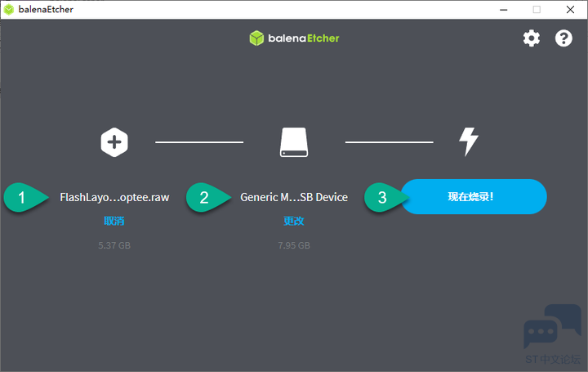Viewport: 588px width, 372px height.
Task: Click the greyed maximize window button
Action: coord(537,10)
